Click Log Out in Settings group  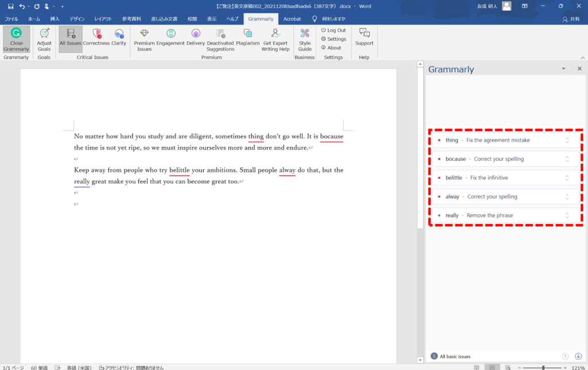(x=333, y=30)
